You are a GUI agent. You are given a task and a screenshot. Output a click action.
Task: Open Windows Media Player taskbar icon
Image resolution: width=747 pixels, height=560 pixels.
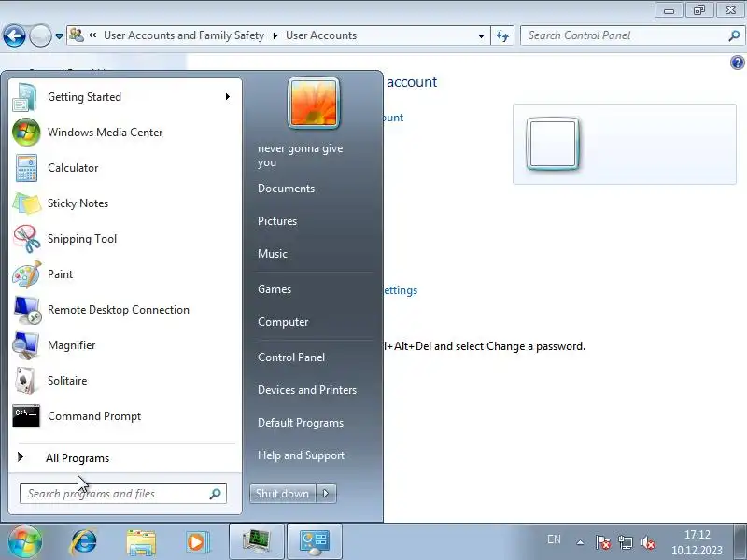tap(198, 542)
